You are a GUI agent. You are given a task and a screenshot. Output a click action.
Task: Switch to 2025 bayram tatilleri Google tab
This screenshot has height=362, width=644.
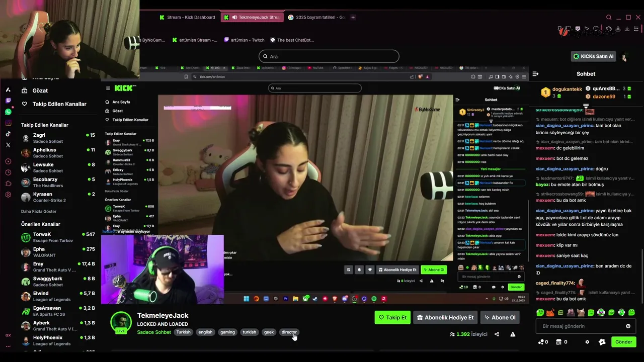(x=316, y=17)
